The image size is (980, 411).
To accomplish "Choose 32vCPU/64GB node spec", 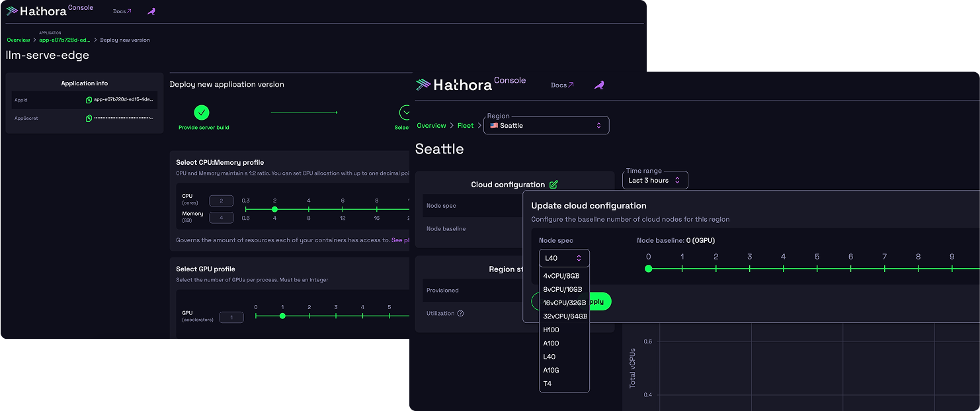I will tap(564, 316).
